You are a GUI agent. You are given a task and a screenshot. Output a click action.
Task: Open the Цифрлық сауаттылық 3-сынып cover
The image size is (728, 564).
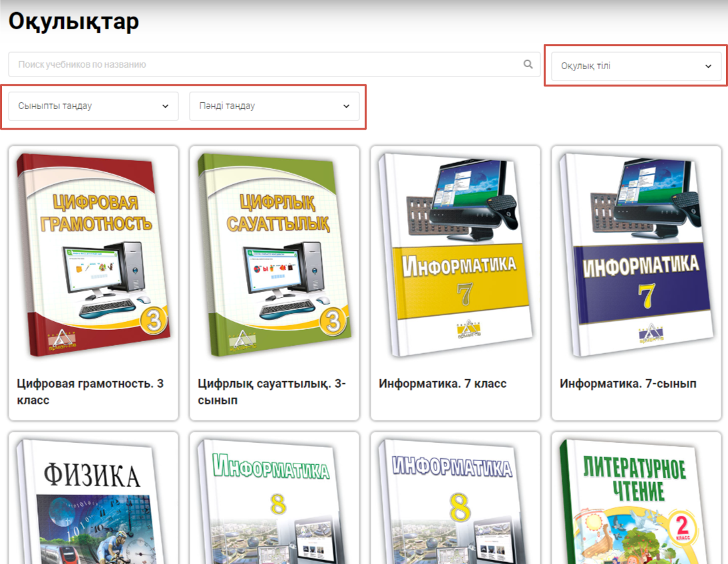[274, 255]
